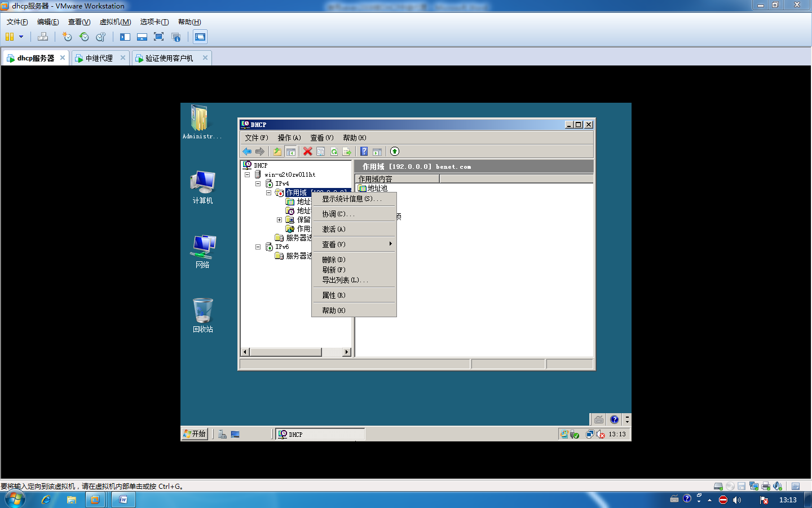
Task: Click the blue help icon in DHCP toolbar
Action: [364, 151]
